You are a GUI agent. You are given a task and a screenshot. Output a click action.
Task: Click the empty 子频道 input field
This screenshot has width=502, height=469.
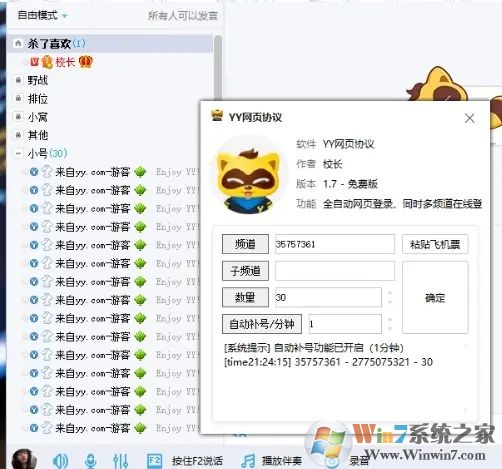[335, 271]
